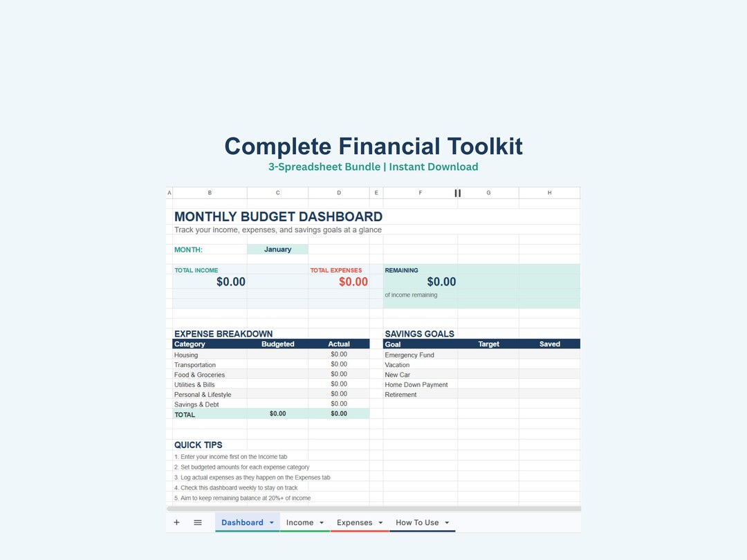
Task: Select the Category header cell
Action: [x=210, y=344]
